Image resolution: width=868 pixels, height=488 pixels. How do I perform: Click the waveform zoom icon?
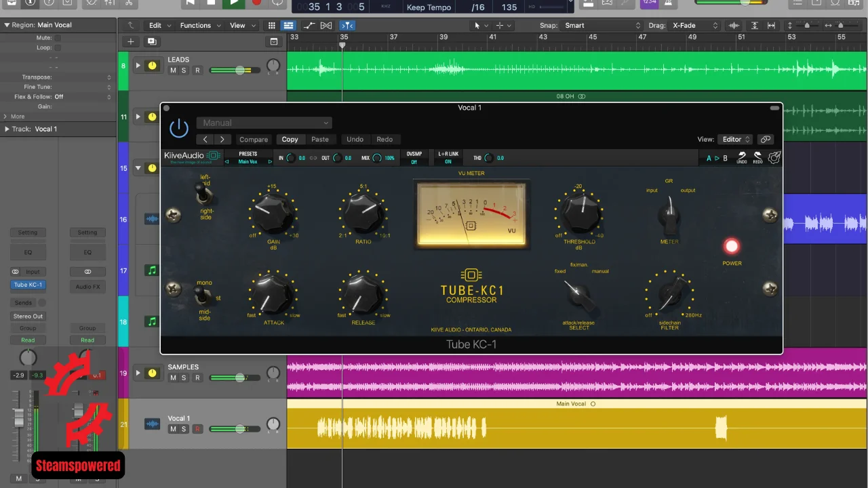click(x=734, y=26)
